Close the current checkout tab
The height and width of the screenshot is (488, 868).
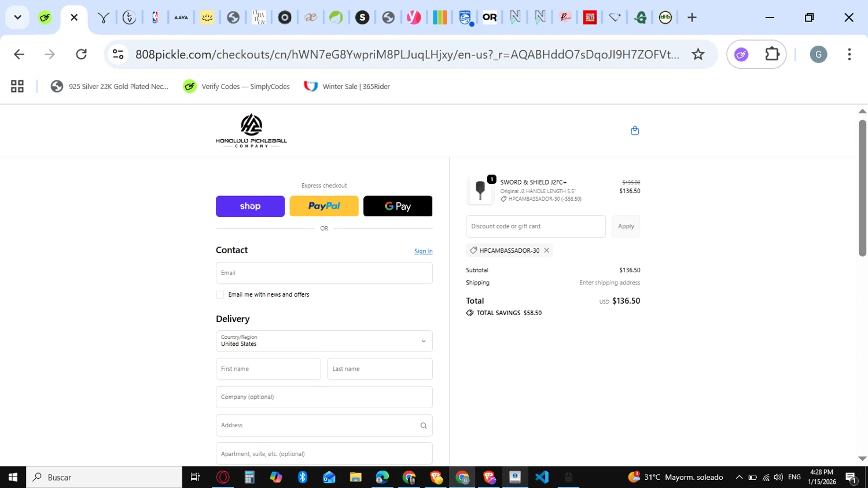tap(74, 17)
